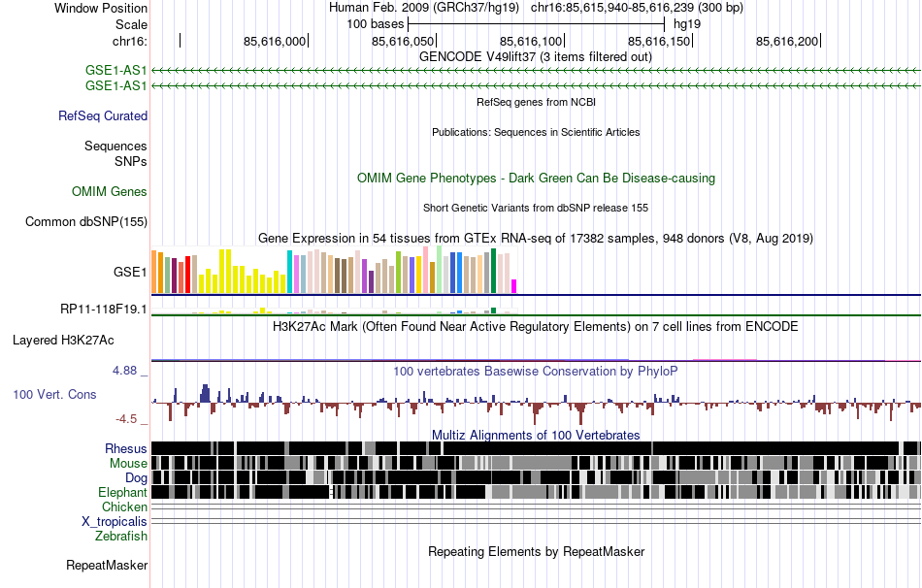This screenshot has height=588, width=922.
Task: Select the Dog alignment row label
Action: [136, 478]
